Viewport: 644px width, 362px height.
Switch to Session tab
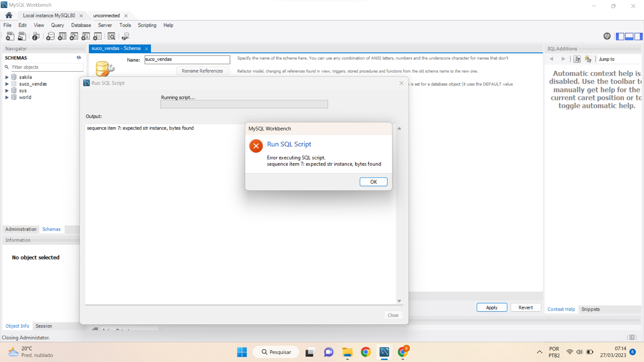coord(44,326)
